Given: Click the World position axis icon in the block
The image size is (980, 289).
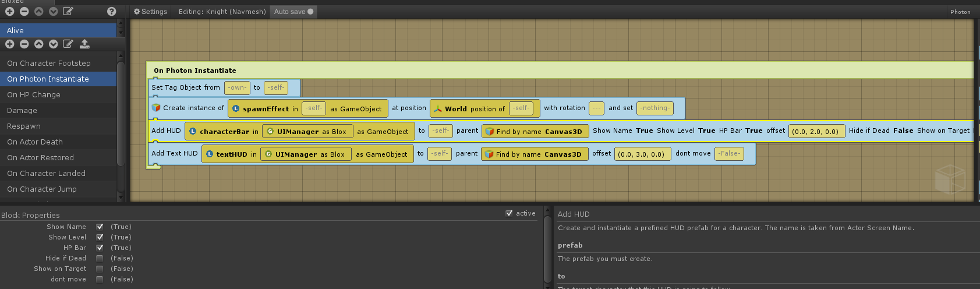Looking at the screenshot, I should click(438, 108).
